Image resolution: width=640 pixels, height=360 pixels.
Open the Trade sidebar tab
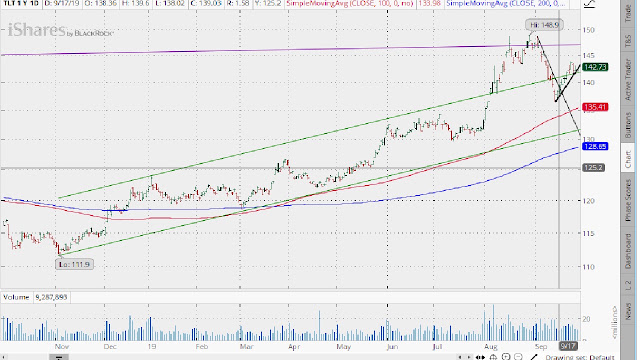pyautogui.click(x=629, y=13)
